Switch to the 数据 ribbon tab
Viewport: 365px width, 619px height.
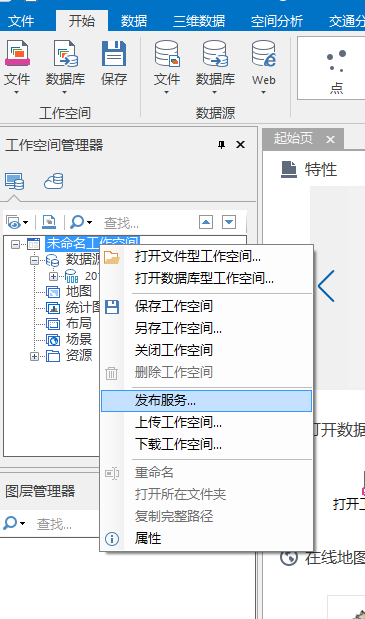[134, 21]
